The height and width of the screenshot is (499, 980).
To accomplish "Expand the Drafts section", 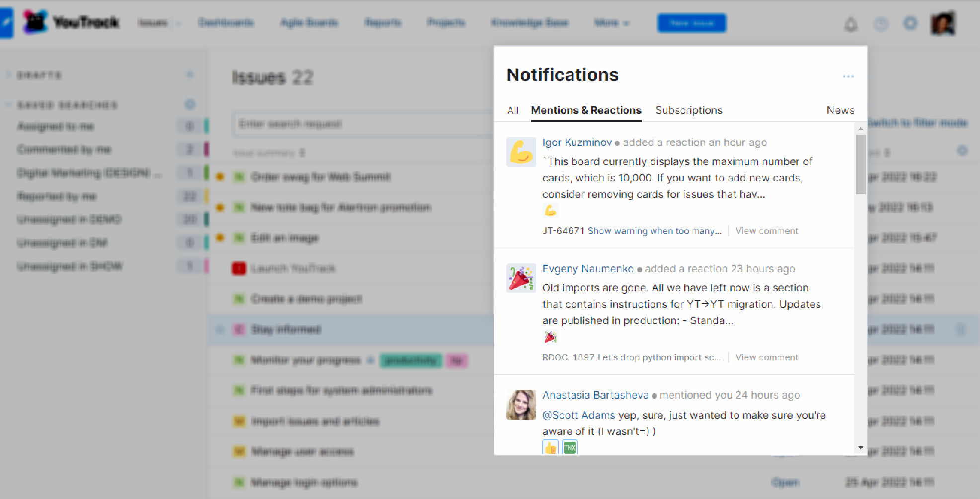I will [9, 75].
